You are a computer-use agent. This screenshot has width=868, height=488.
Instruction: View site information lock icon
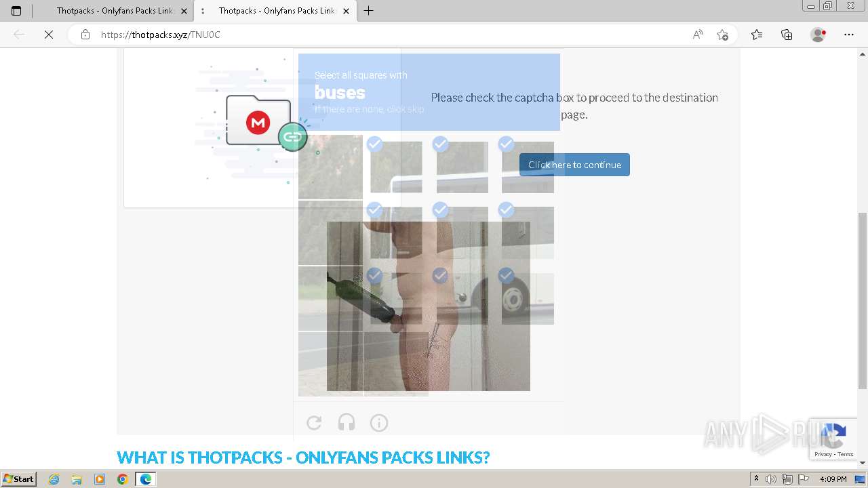coord(85,35)
